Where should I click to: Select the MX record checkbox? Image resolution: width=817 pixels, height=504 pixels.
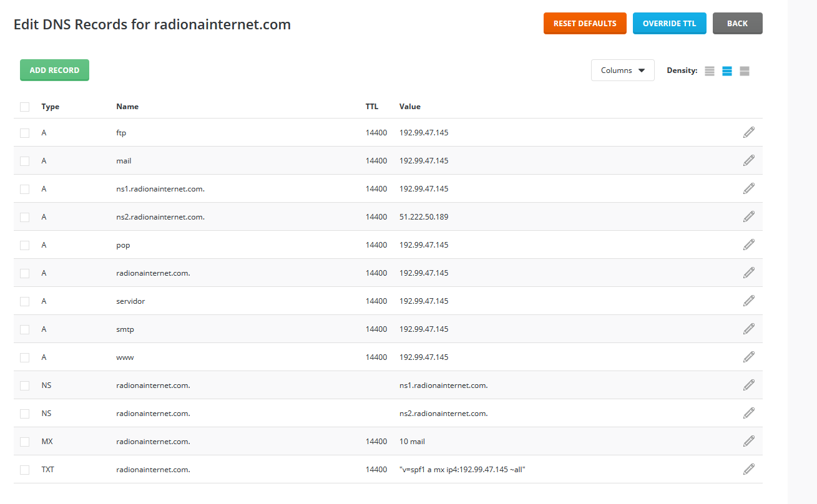[25, 442]
